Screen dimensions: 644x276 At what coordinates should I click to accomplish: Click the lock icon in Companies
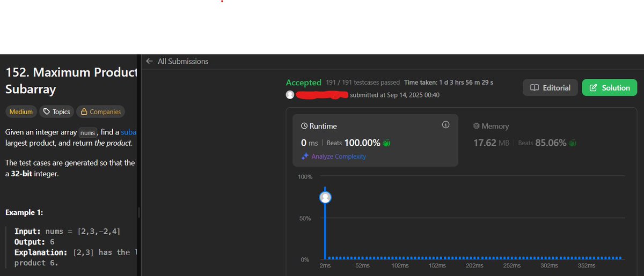click(84, 112)
